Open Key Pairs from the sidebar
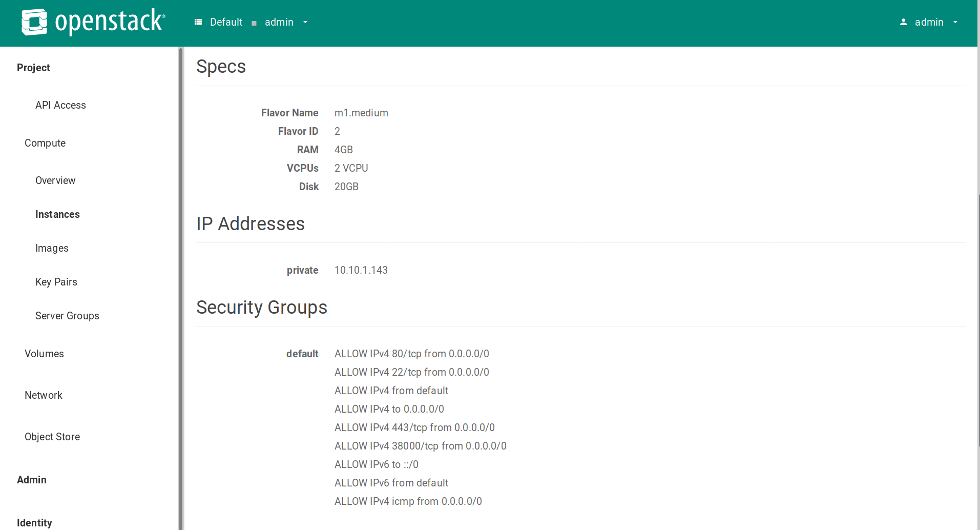 tap(56, 282)
